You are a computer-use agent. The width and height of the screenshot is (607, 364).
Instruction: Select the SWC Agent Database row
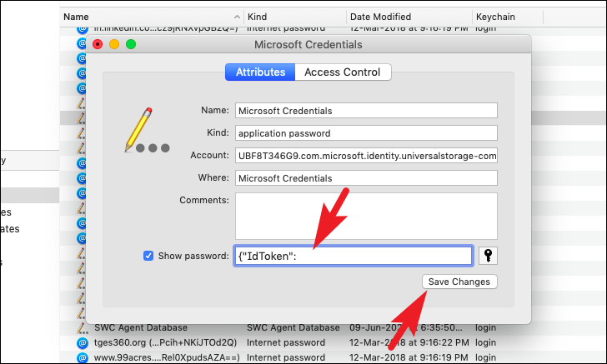(333, 327)
